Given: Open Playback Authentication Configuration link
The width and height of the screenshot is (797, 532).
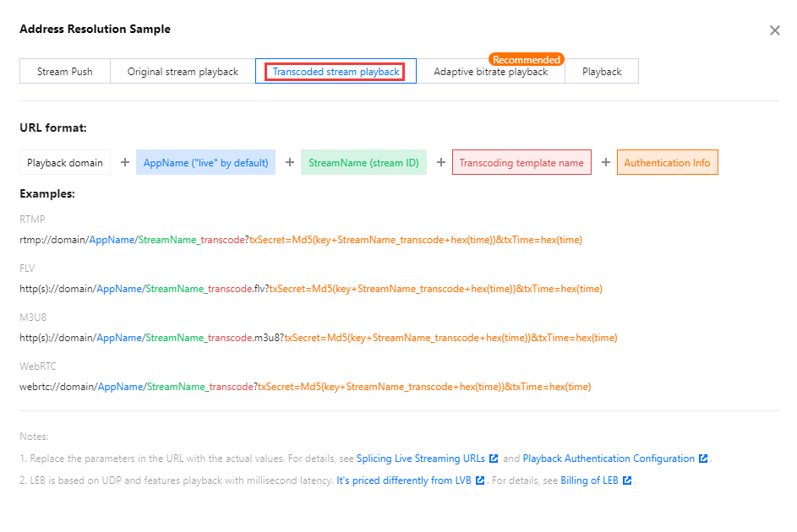Looking at the screenshot, I should click(609, 459).
